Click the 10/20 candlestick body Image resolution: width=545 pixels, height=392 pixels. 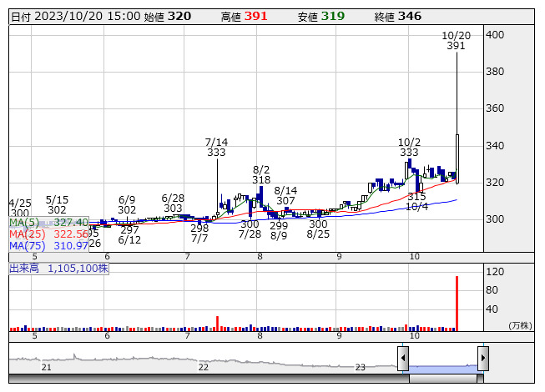point(457,158)
